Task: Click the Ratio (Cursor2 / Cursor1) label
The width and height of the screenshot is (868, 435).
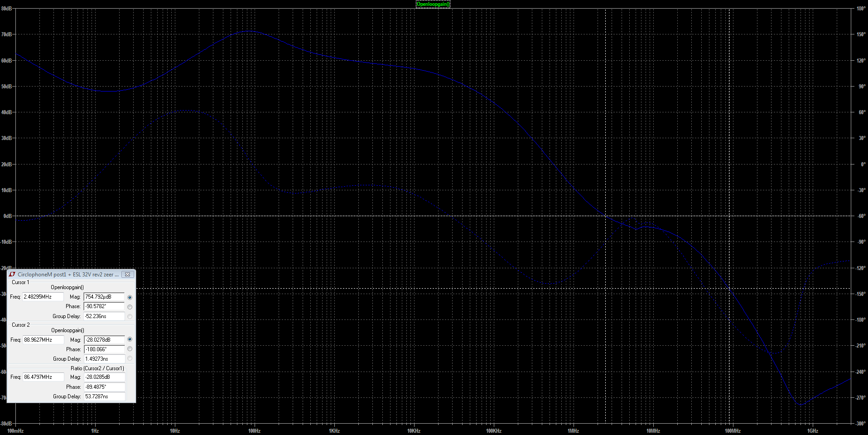Action: pos(97,368)
